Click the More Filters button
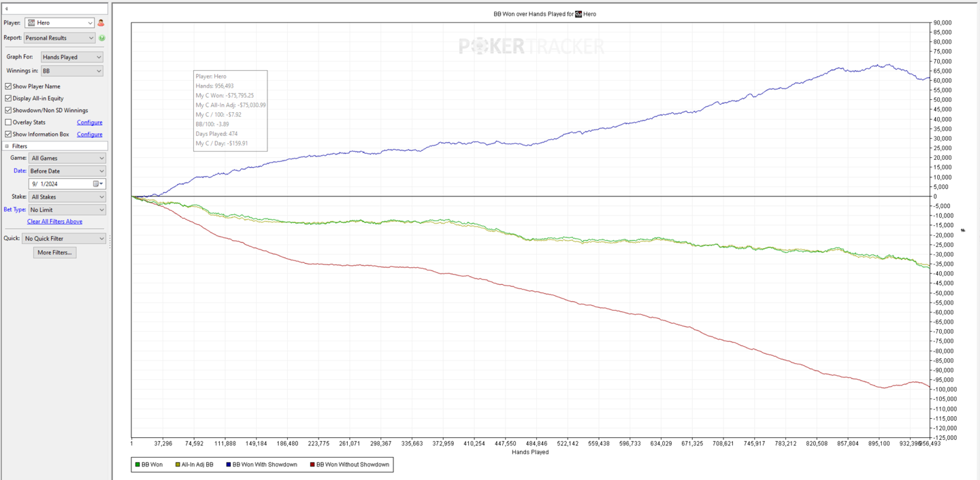Screen dimensions: 980x480 [54, 252]
